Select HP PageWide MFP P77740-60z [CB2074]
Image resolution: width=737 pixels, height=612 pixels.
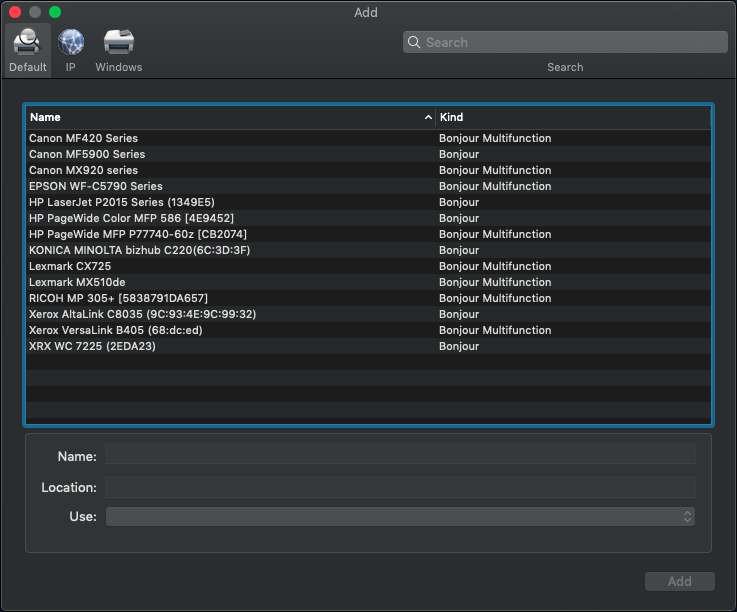tap(368, 234)
